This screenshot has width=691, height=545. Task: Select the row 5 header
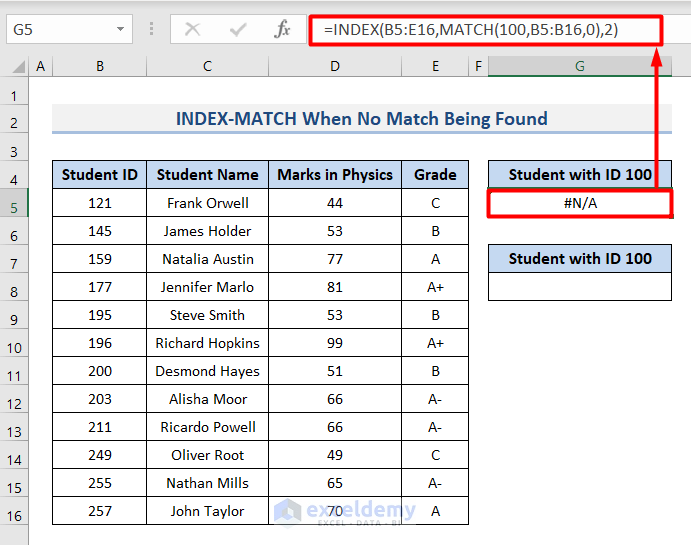point(15,207)
